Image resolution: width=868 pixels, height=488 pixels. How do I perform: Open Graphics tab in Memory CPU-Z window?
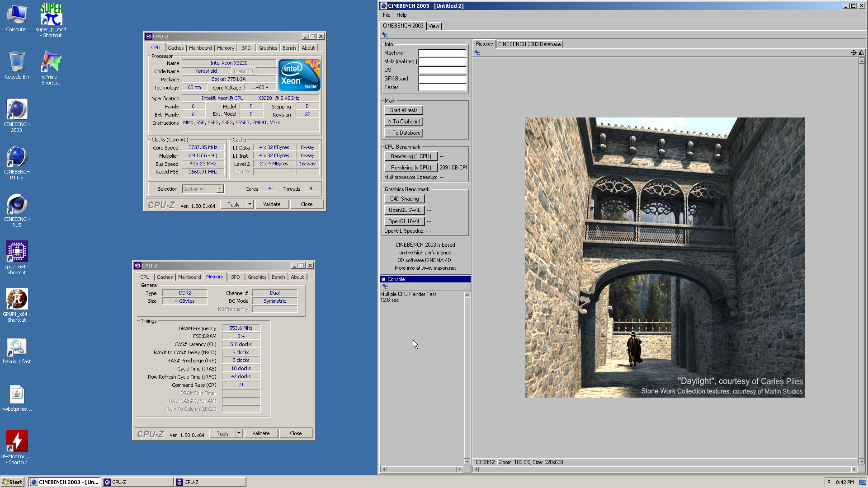(257, 277)
